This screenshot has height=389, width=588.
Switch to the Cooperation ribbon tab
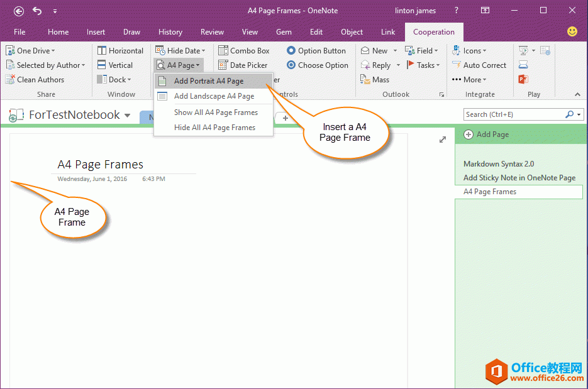point(434,32)
